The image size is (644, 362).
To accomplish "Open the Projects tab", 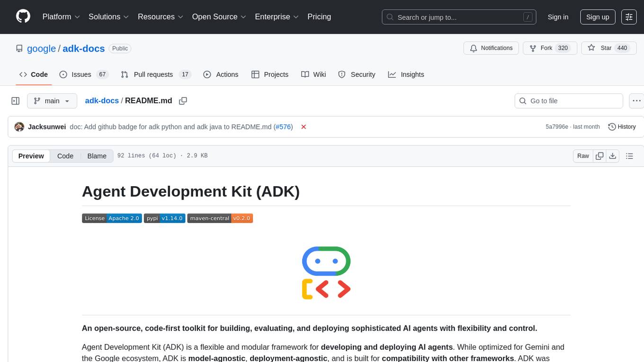I will point(270,74).
